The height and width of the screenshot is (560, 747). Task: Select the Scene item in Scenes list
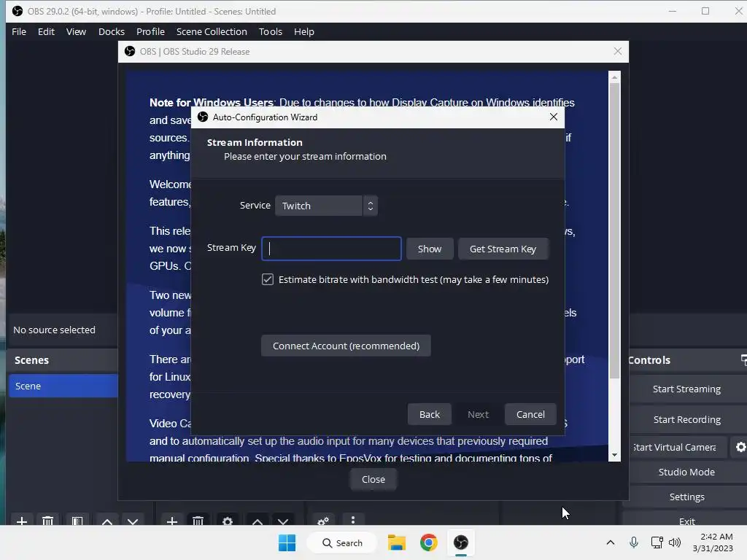tap(63, 386)
